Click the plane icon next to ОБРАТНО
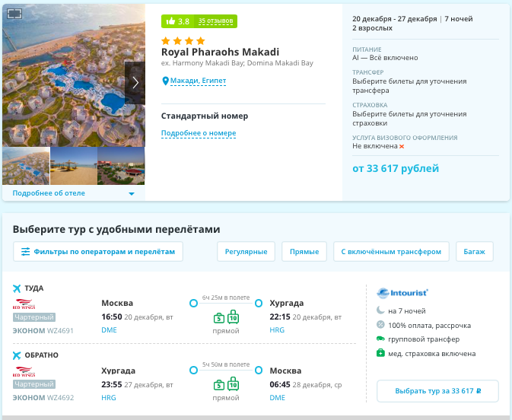Image resolution: width=512 pixels, height=420 pixels. coord(17,355)
